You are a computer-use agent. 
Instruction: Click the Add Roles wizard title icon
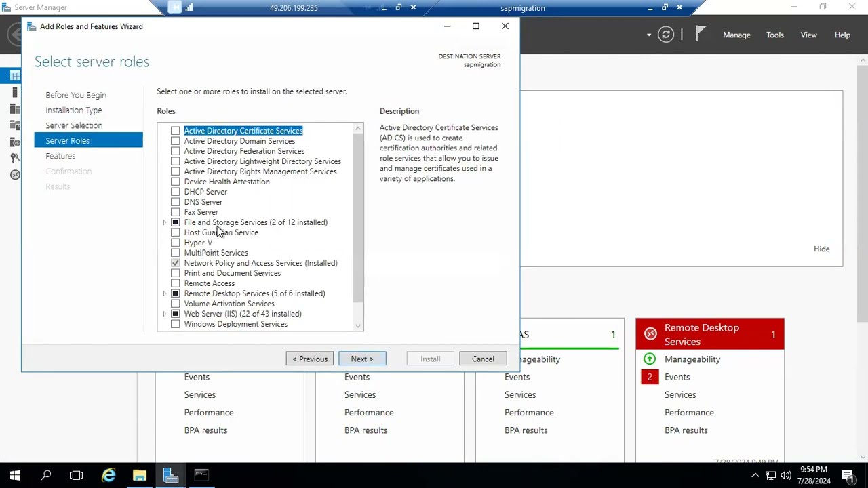32,26
